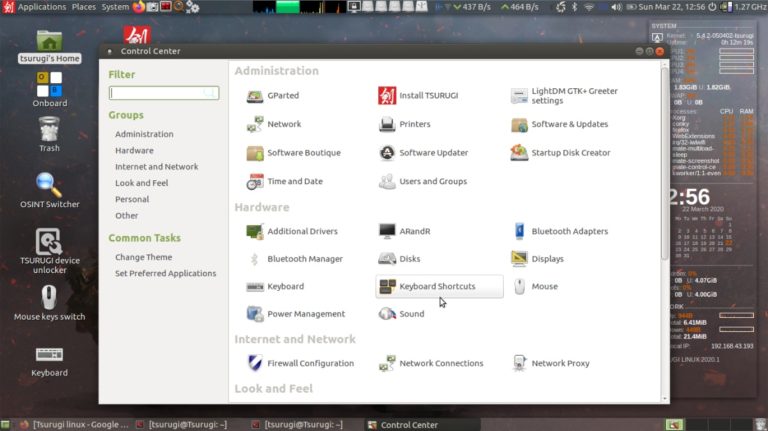Screen dimensions: 768x431
Task: Select Look and Feel group link
Action: [x=142, y=183]
